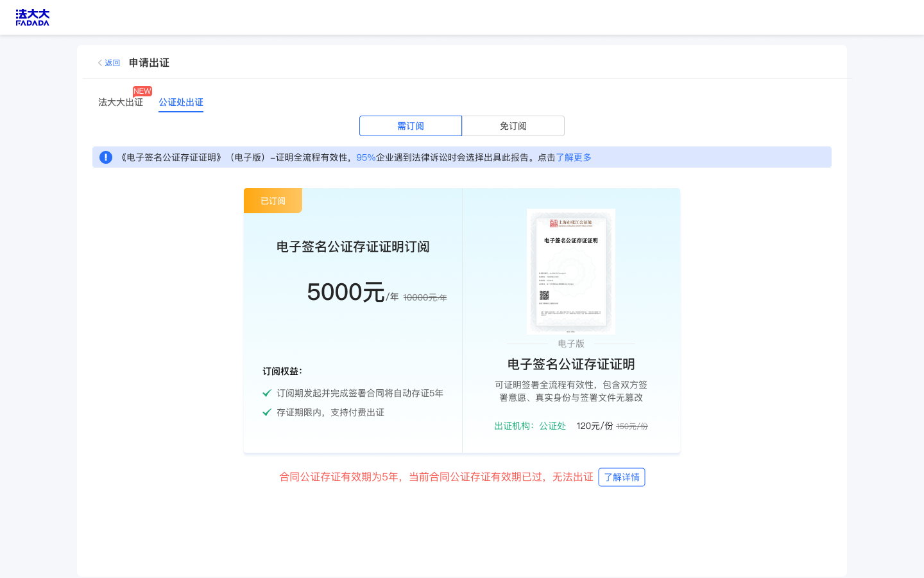Viewport: 924px width, 578px height.
Task: Open the 了解更多 link
Action: click(574, 157)
